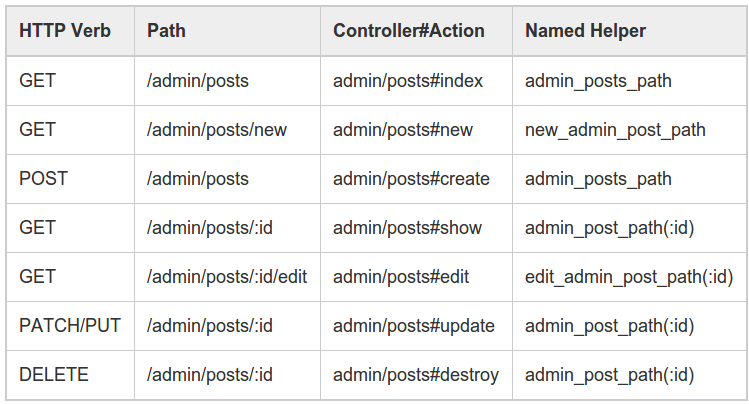Click the /admin/posts/new path cell
Image resolution: width=749 pixels, height=404 pixels.
coord(217,130)
